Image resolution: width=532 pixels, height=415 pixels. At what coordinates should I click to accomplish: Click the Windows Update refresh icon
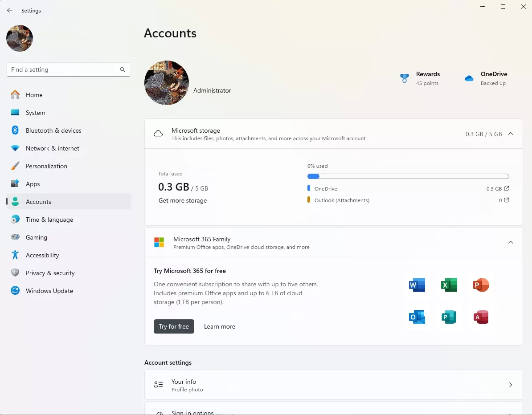coord(15,291)
